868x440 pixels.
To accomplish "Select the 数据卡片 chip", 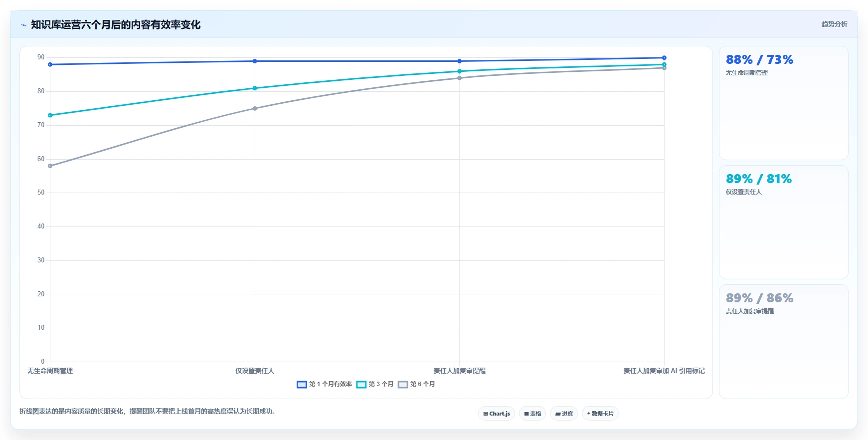I will (x=600, y=414).
